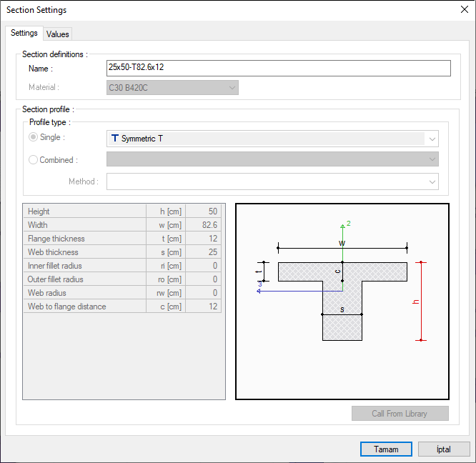
Task: Cancel using the İptal button
Action: [x=443, y=449]
